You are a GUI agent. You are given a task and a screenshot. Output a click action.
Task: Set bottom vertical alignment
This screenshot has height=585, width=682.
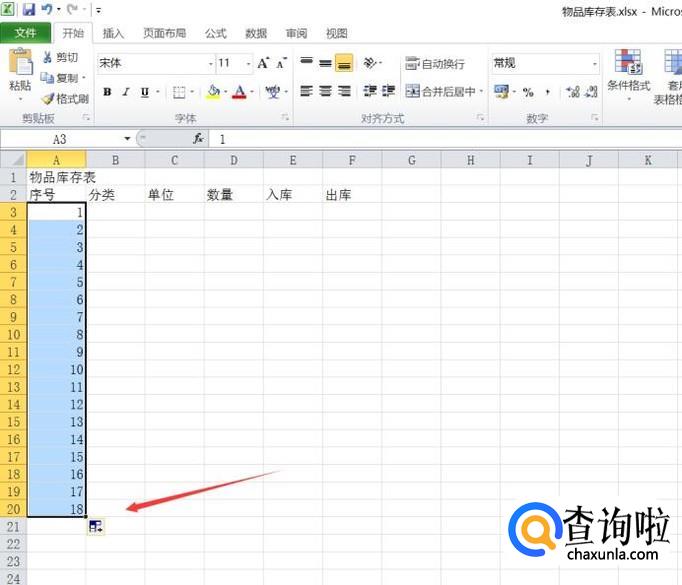(x=344, y=64)
